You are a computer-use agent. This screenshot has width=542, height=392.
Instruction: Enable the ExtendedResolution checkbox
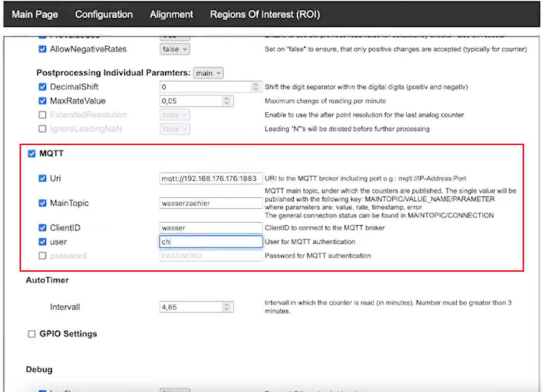[43, 115]
